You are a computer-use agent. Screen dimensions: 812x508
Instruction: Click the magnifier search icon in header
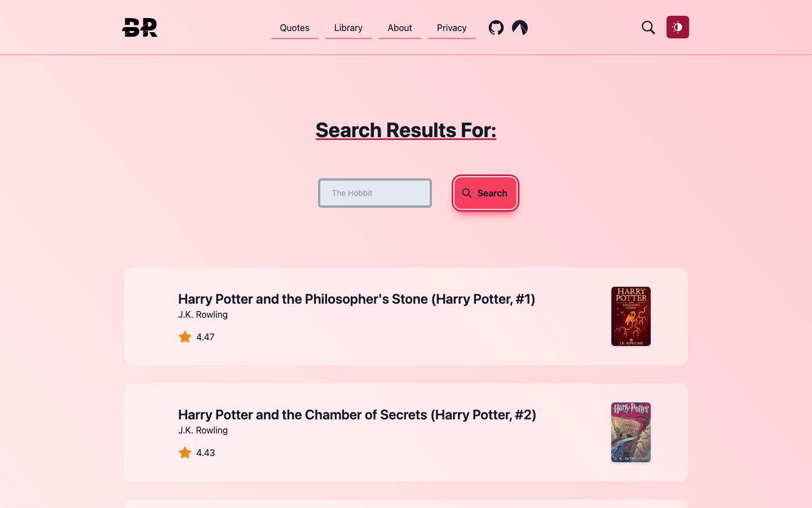(648, 27)
